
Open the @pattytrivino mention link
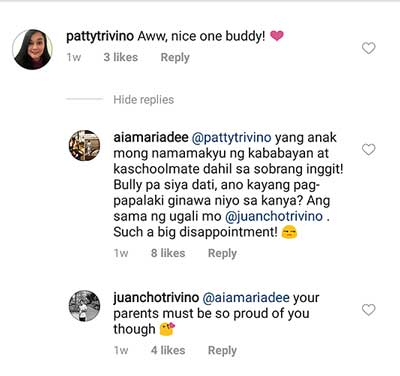tap(232, 138)
